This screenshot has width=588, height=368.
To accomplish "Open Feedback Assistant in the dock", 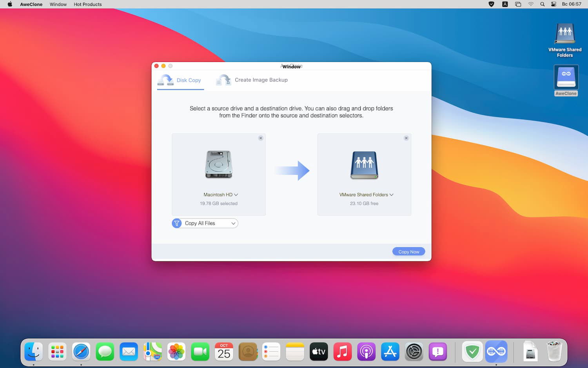I will click(437, 352).
